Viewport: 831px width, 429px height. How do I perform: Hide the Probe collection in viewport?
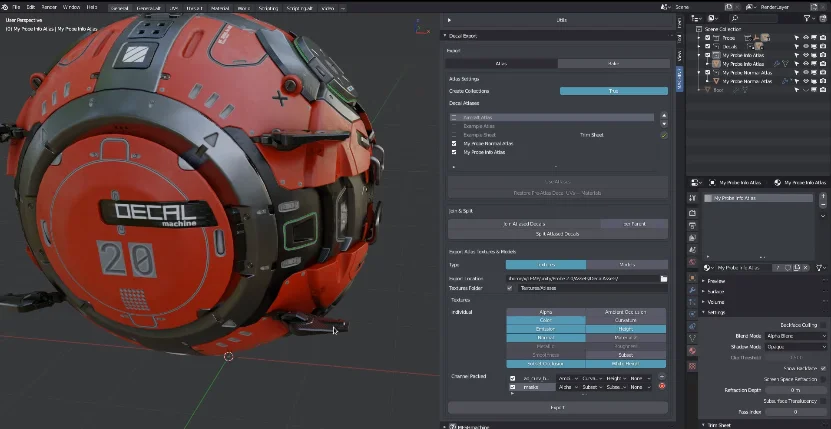[x=806, y=38]
